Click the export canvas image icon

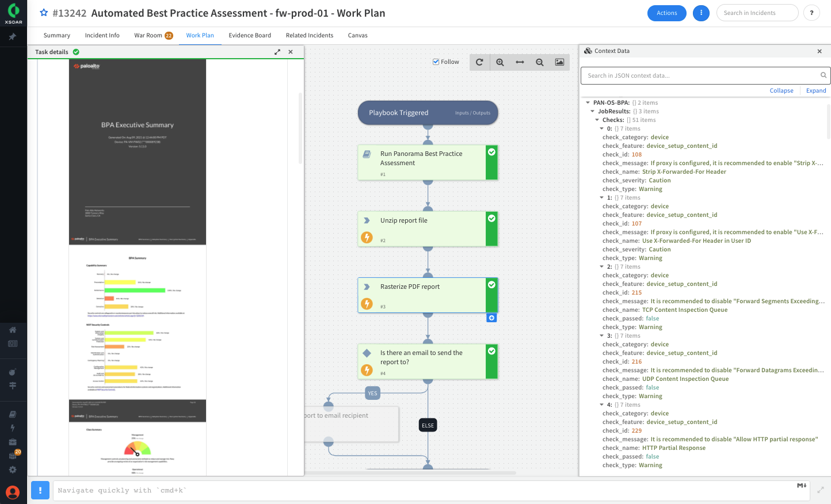559,62
